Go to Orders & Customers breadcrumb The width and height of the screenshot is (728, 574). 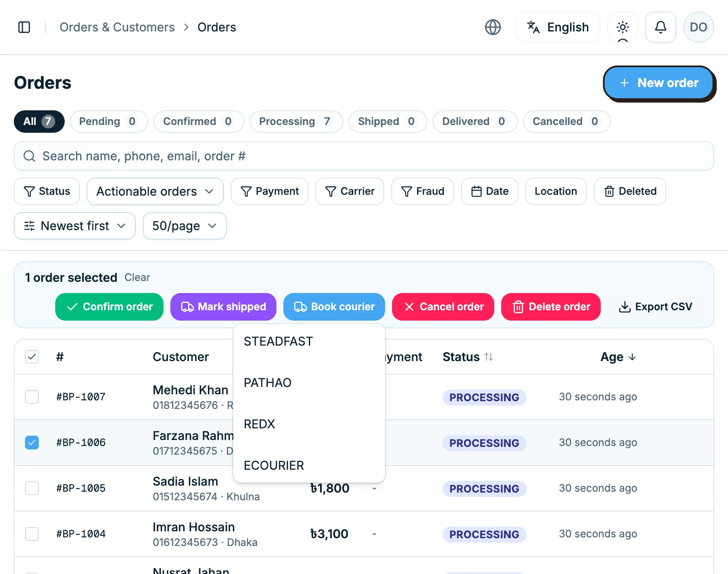tap(117, 27)
